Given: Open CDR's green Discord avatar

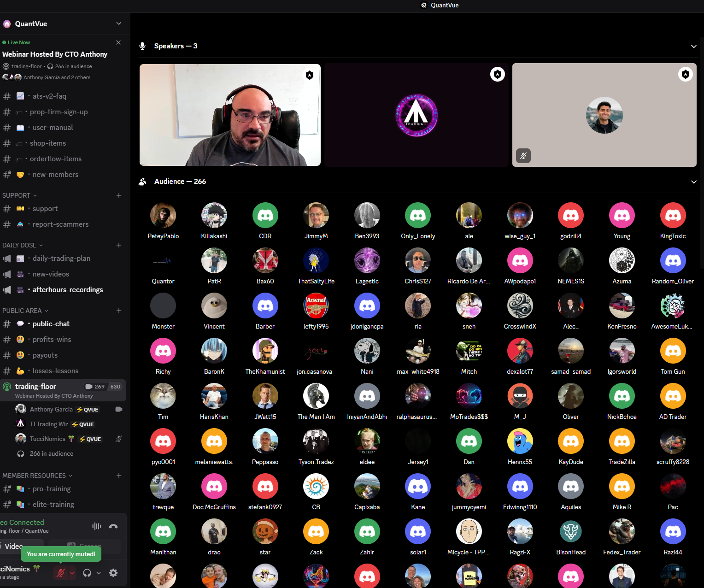Looking at the screenshot, I should pyautogui.click(x=265, y=215).
